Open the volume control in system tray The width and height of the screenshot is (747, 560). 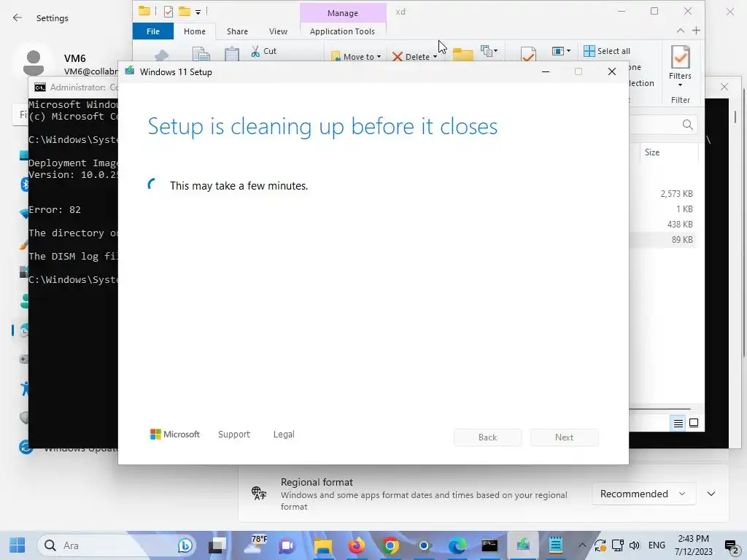pyautogui.click(x=634, y=545)
